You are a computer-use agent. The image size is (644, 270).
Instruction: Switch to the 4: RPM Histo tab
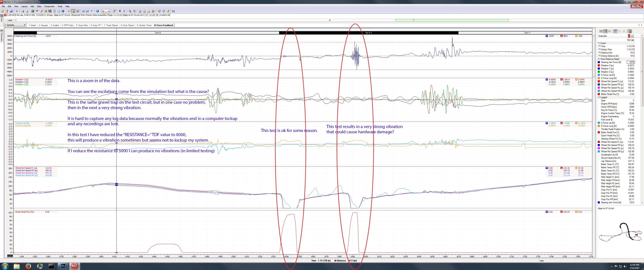tap(68, 25)
